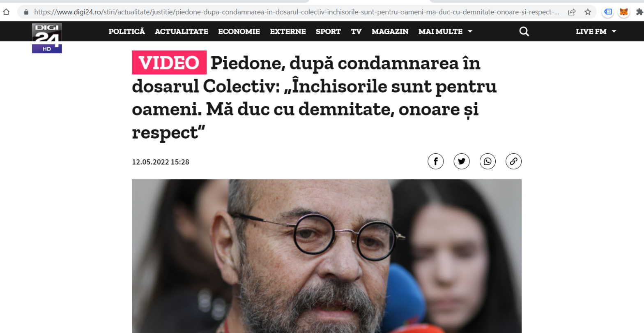Open the browser share page icon
The height and width of the screenshot is (333, 644).
point(572,12)
